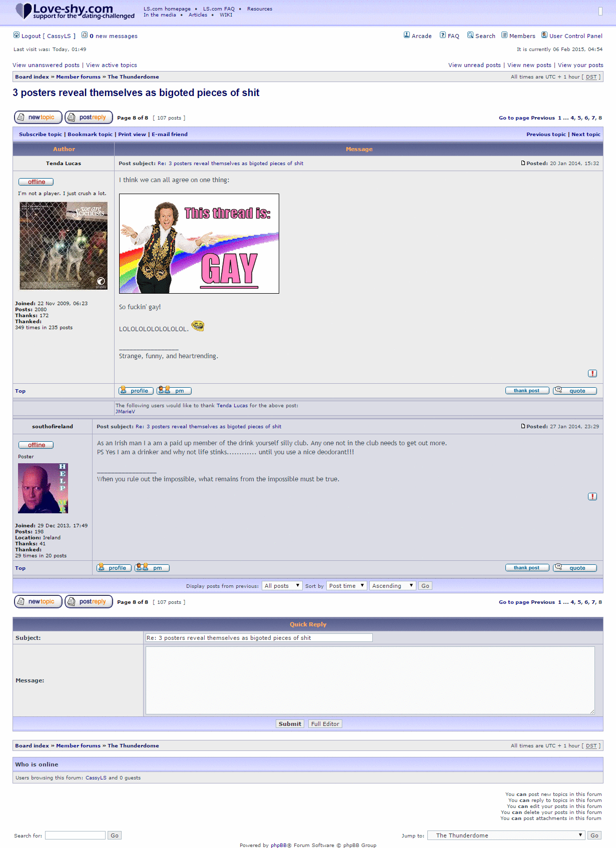Click bottom 'new topic' button

click(x=38, y=601)
